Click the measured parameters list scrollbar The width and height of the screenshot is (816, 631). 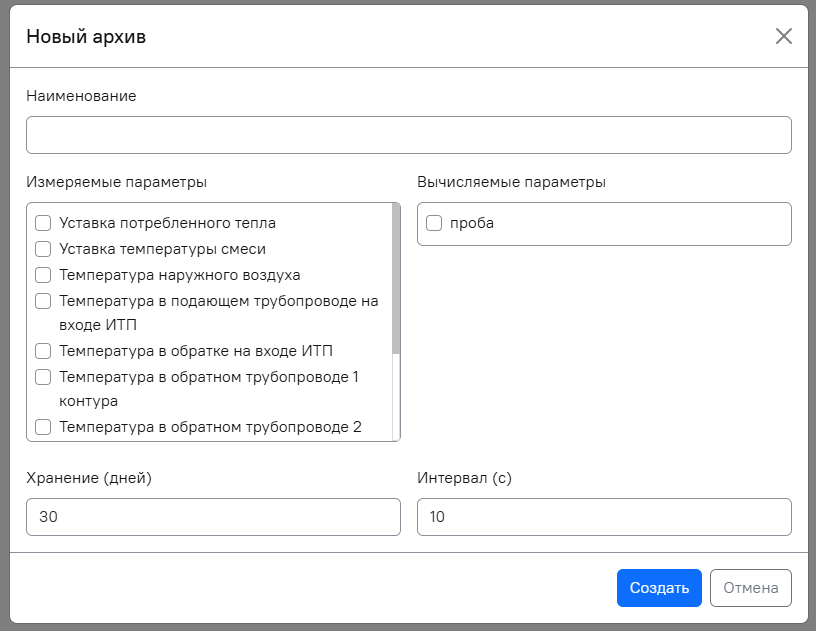[396, 280]
